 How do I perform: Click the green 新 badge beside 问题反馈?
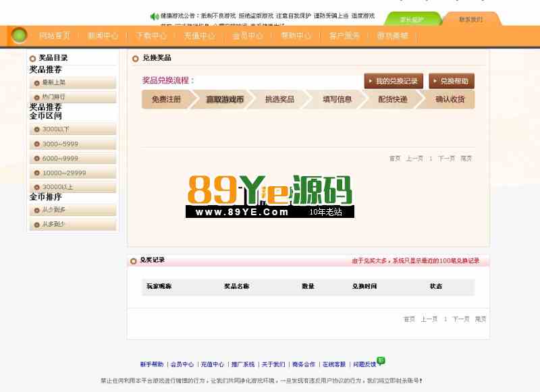[381, 360]
